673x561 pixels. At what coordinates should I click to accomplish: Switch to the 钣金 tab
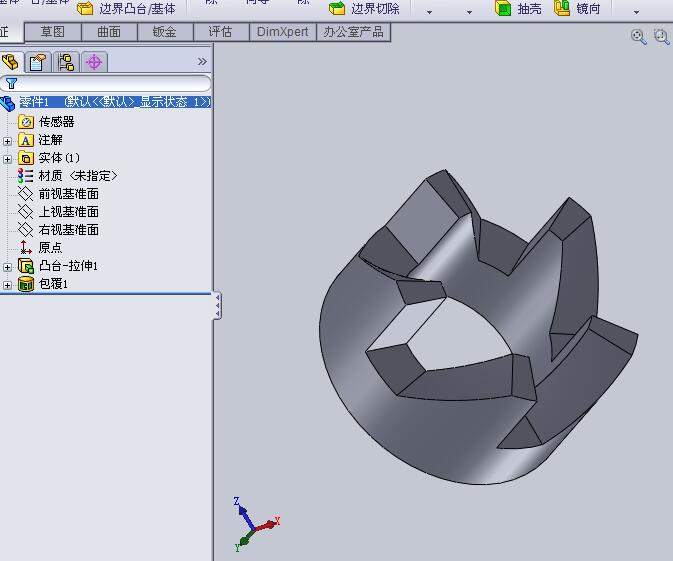[x=165, y=32]
